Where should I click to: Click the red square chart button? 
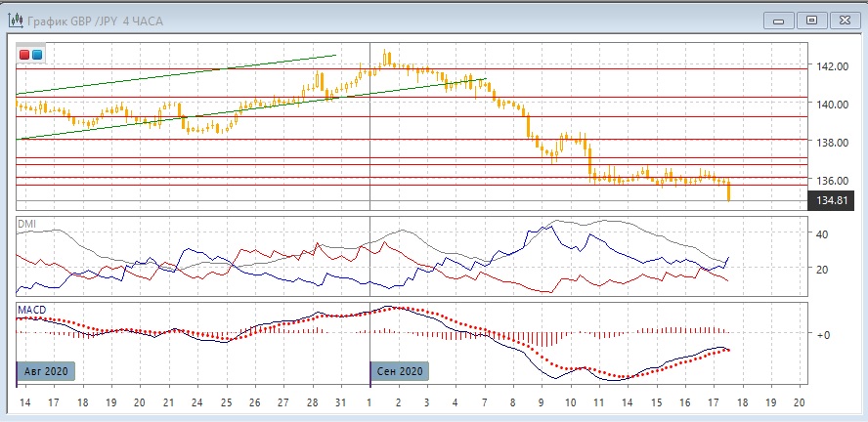coord(24,56)
